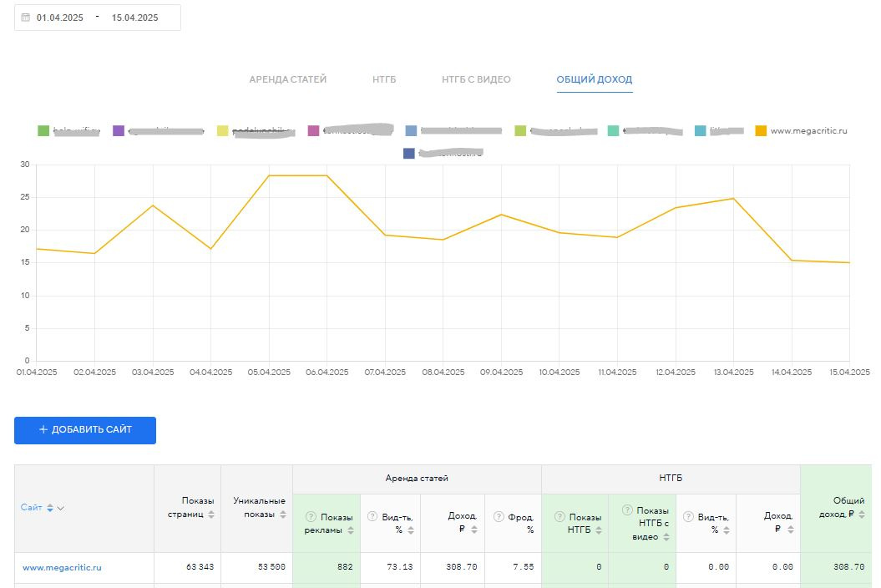Click the Добавить сайт button
This screenshot has width=881, height=588.
click(x=85, y=430)
